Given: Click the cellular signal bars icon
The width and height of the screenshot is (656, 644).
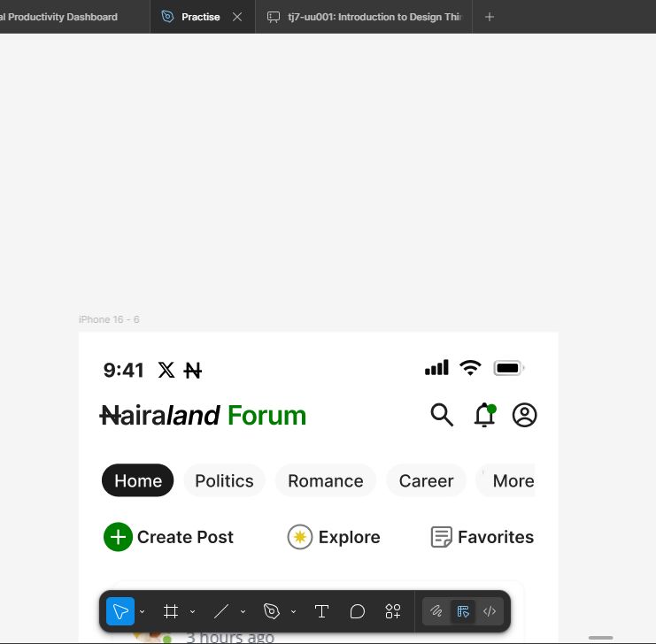Looking at the screenshot, I should [x=436, y=368].
